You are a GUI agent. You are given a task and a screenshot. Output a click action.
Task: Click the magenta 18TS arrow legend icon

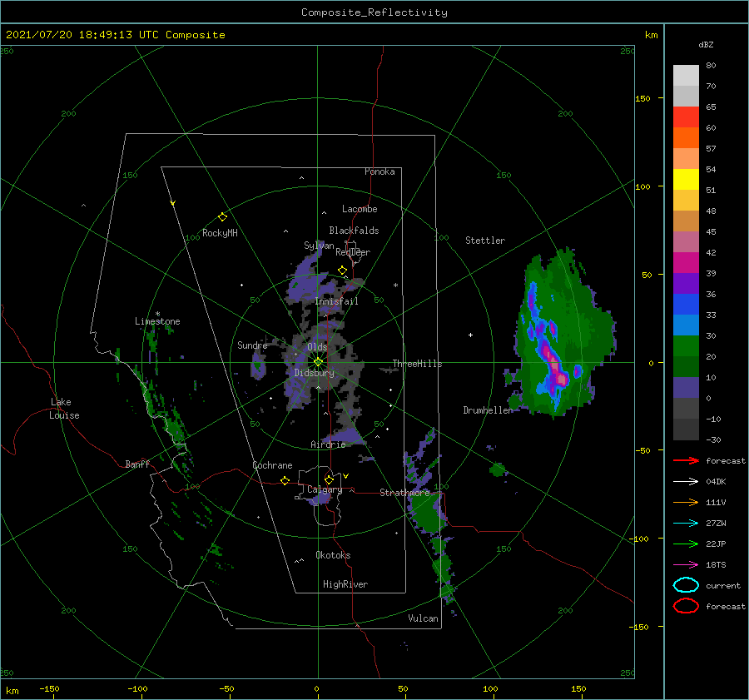point(686,565)
